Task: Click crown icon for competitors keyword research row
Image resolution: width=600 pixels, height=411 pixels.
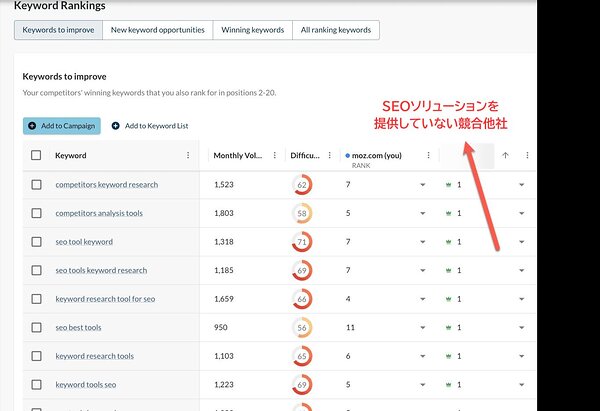Action: [448, 185]
